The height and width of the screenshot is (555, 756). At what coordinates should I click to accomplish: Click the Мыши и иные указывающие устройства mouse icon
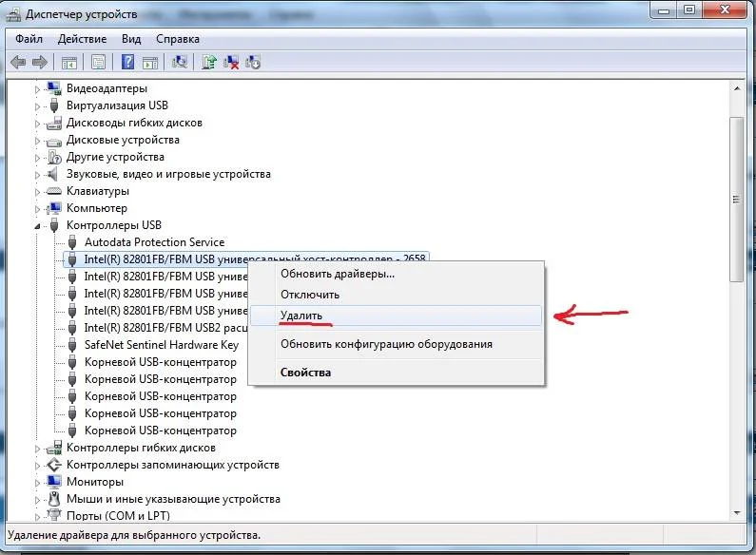54,499
